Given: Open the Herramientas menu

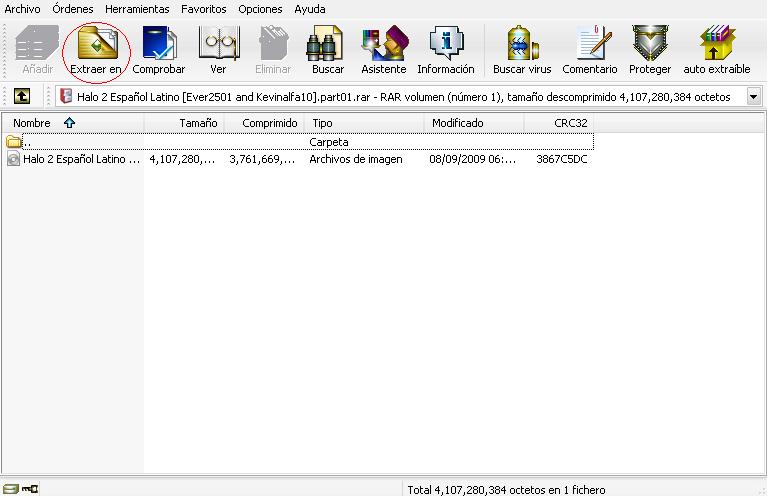Looking at the screenshot, I should (137, 9).
